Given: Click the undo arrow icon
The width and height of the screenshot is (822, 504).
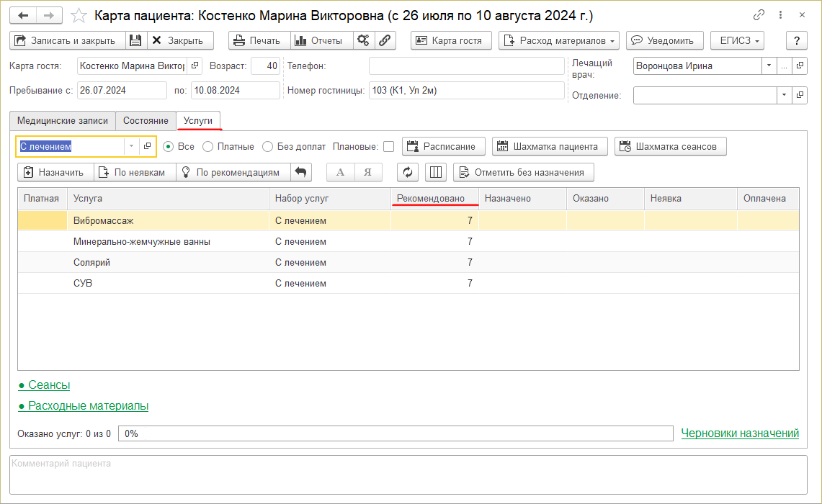Looking at the screenshot, I should 301,172.
